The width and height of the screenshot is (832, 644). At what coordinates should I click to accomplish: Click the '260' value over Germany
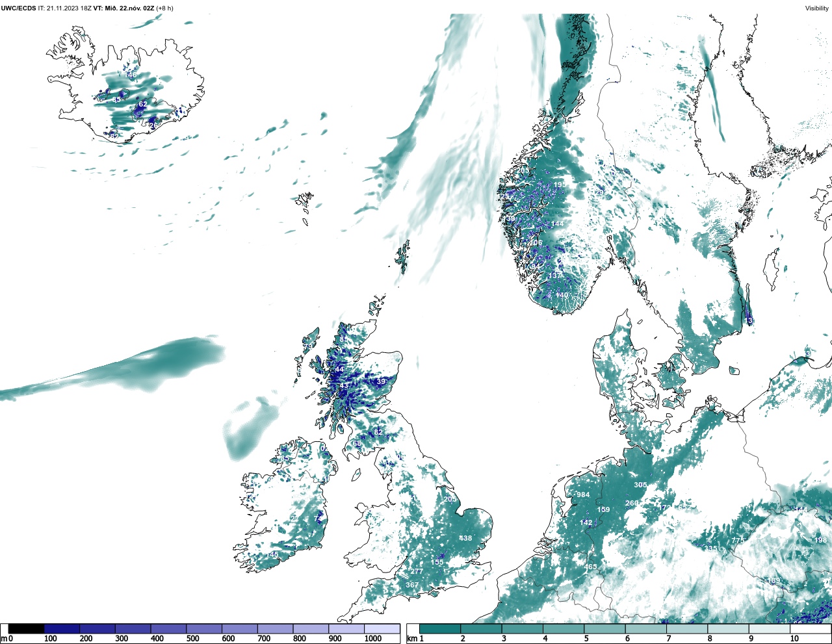click(632, 503)
